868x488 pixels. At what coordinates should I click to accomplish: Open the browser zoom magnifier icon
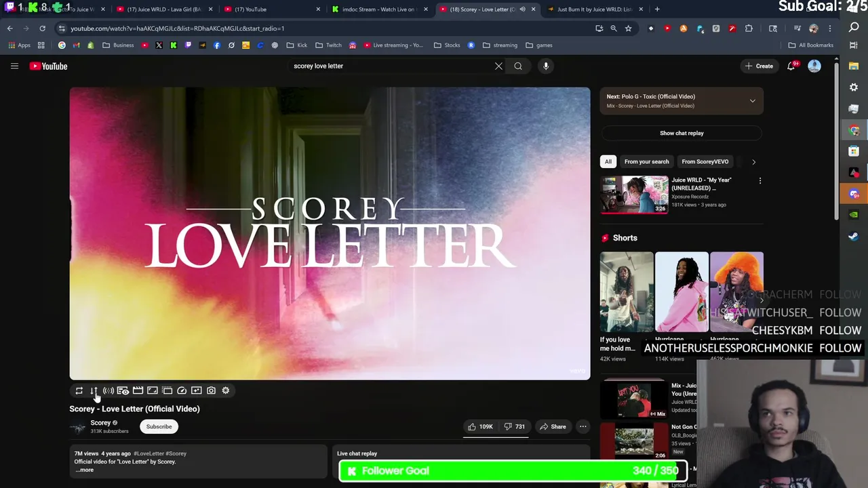point(614,28)
